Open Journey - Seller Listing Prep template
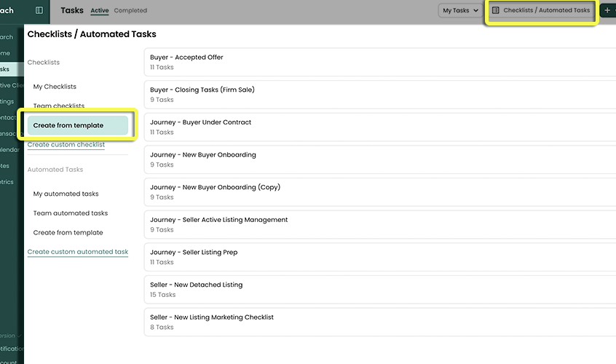The width and height of the screenshot is (616, 364). point(379,256)
